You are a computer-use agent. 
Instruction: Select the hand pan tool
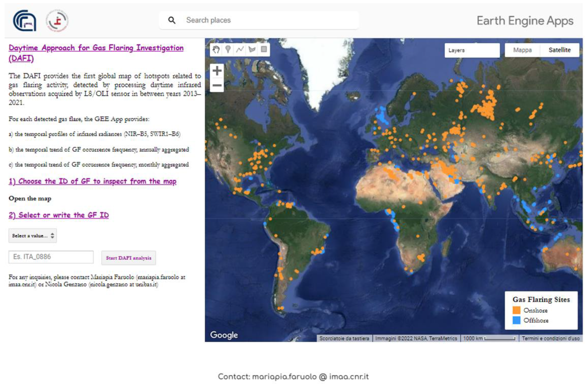point(216,50)
